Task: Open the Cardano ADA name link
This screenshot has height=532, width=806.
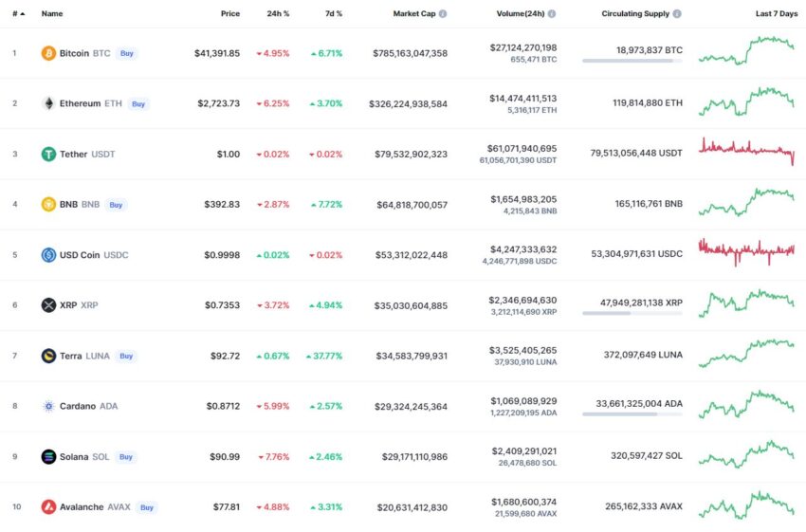Action: 88,406
